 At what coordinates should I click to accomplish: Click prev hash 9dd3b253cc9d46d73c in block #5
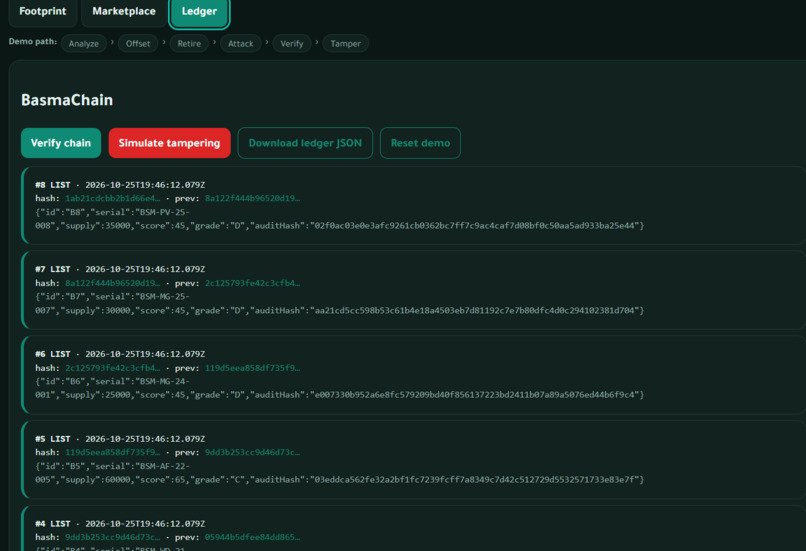point(252,452)
